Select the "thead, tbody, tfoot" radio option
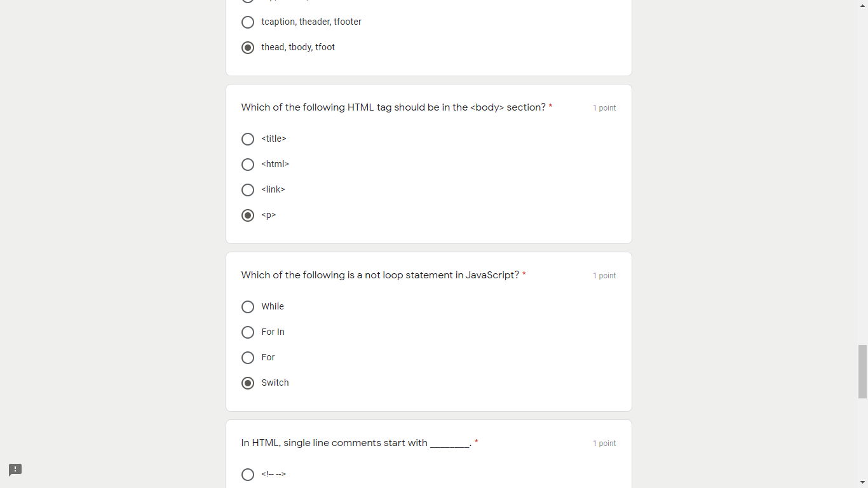The height and width of the screenshot is (488, 868). tap(248, 48)
